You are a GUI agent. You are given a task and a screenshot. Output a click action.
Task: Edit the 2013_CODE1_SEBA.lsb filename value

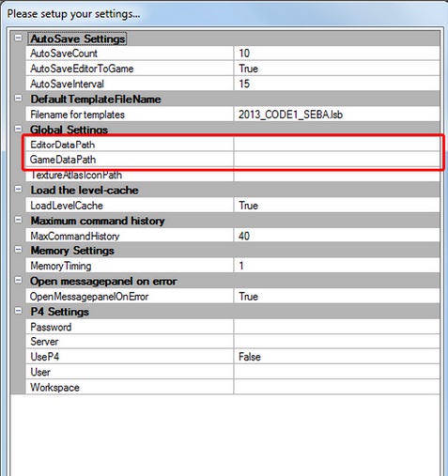[x=337, y=115]
